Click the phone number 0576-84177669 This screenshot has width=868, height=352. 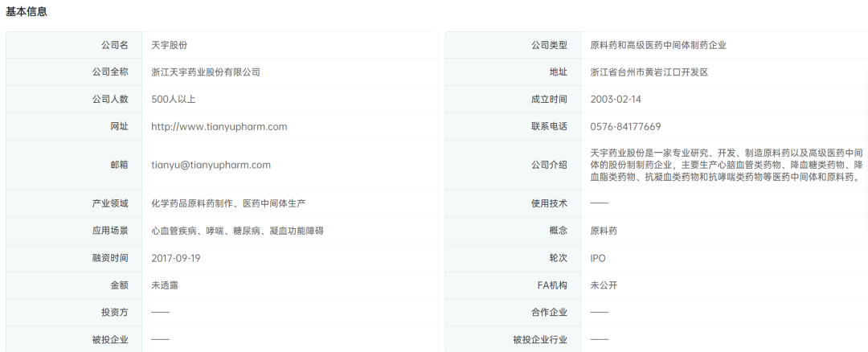tap(625, 127)
